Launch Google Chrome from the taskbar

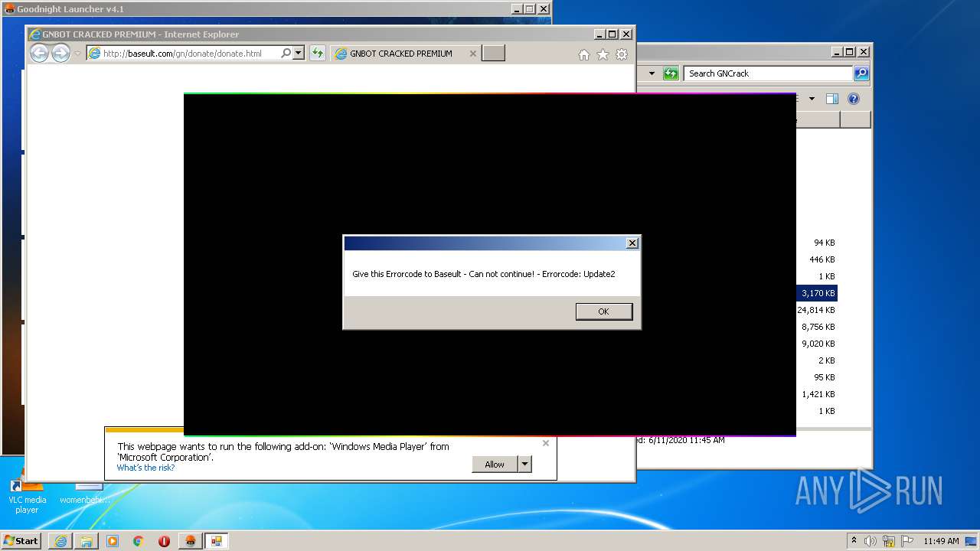point(139,541)
